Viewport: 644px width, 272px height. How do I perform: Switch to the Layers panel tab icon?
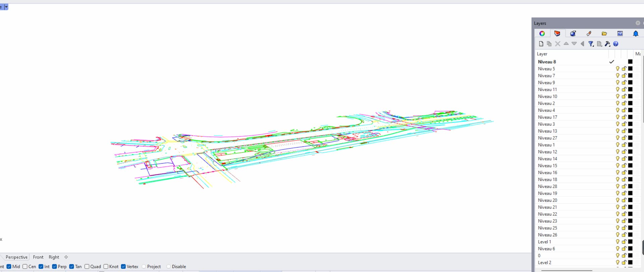click(x=557, y=33)
